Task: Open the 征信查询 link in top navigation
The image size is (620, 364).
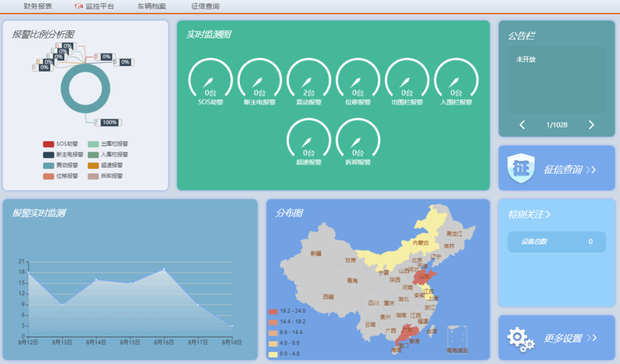Action: tap(205, 6)
